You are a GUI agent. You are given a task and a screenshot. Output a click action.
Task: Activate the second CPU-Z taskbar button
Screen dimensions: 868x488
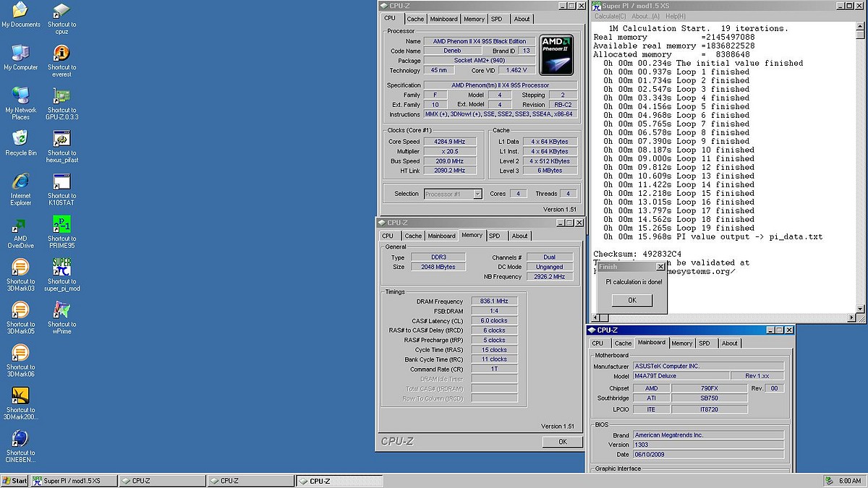(x=250, y=481)
